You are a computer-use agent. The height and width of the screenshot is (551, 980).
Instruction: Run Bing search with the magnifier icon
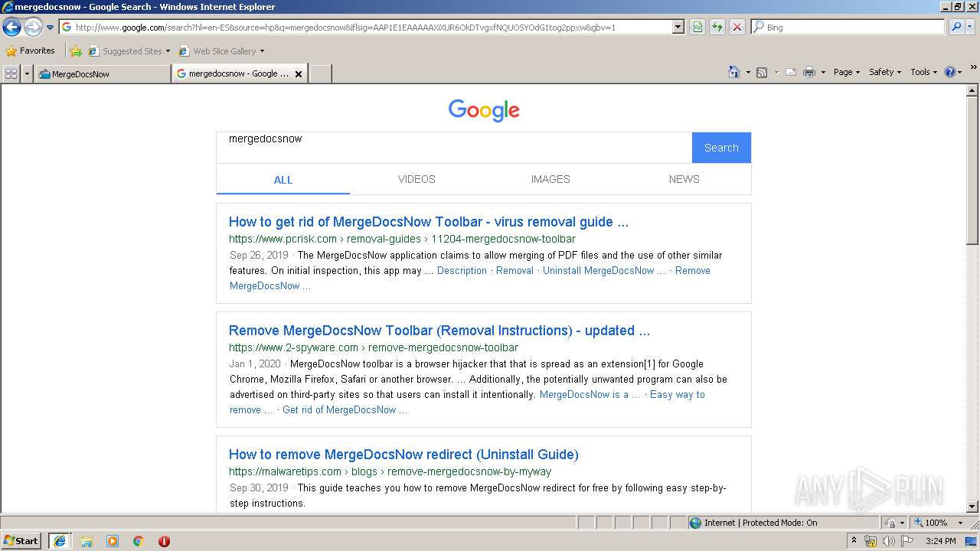coord(955,28)
